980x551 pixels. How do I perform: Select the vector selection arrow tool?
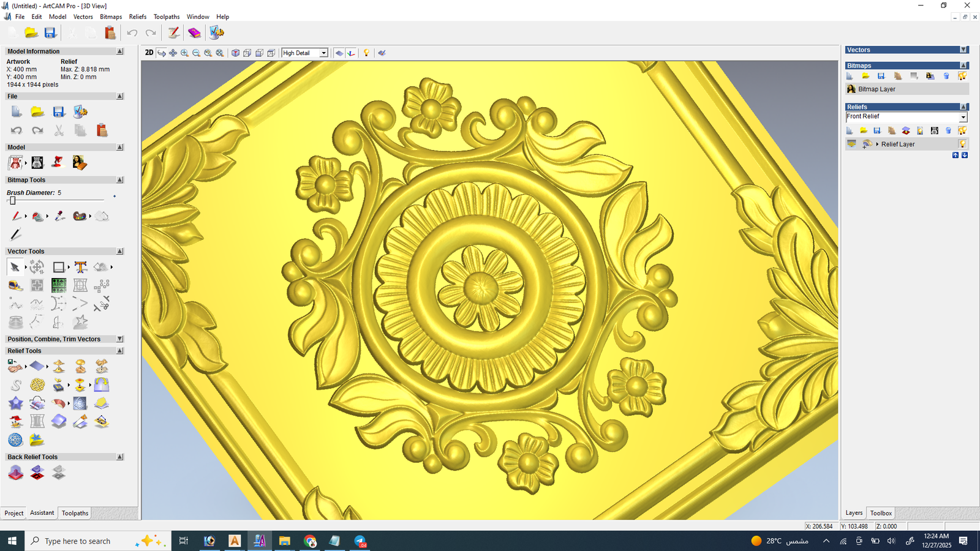(x=15, y=267)
